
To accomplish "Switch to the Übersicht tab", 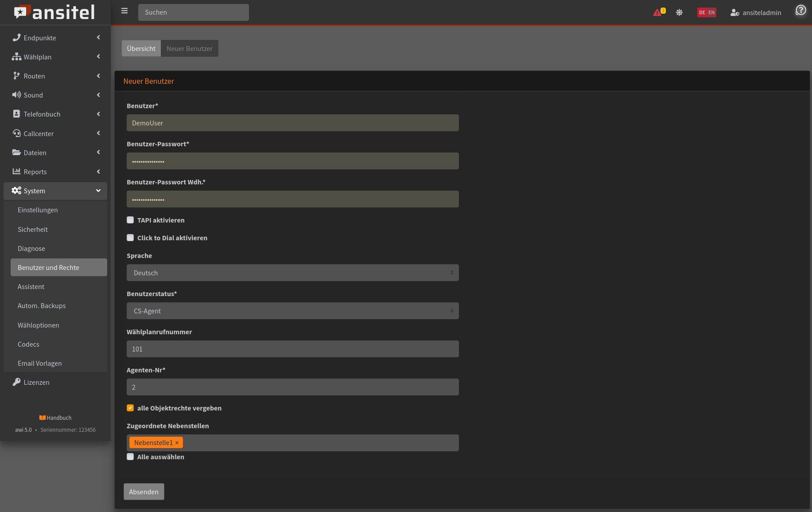I will (141, 48).
